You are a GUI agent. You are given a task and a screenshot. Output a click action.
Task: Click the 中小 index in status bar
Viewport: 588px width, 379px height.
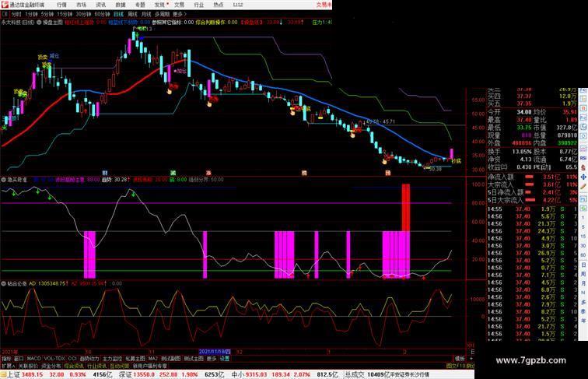pyautogui.click(x=238, y=374)
